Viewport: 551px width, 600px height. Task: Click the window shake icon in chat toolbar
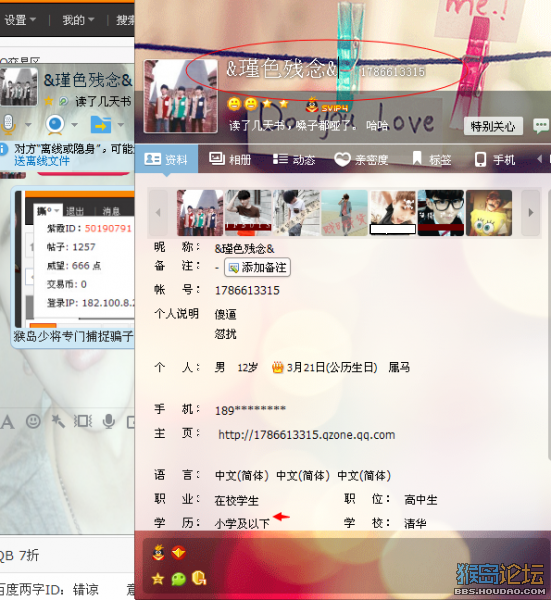pos(83,421)
